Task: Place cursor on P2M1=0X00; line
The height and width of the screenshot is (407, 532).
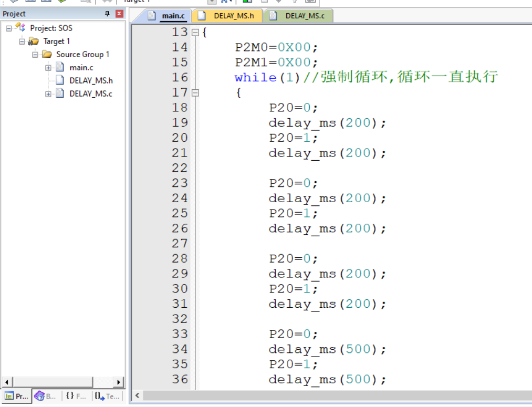Action: [x=277, y=62]
